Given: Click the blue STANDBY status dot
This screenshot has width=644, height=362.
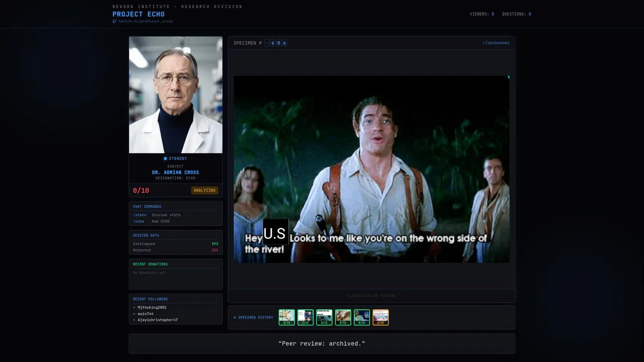Looking at the screenshot, I should [165, 159].
